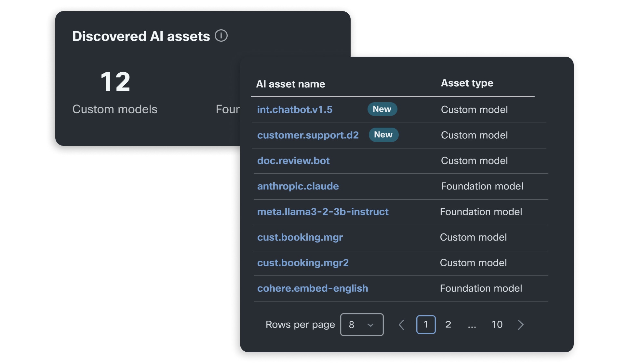Viewport: 644px width, 364px height.
Task: View the meta.llama3-2-3b-instruct model
Action: pyautogui.click(x=323, y=212)
